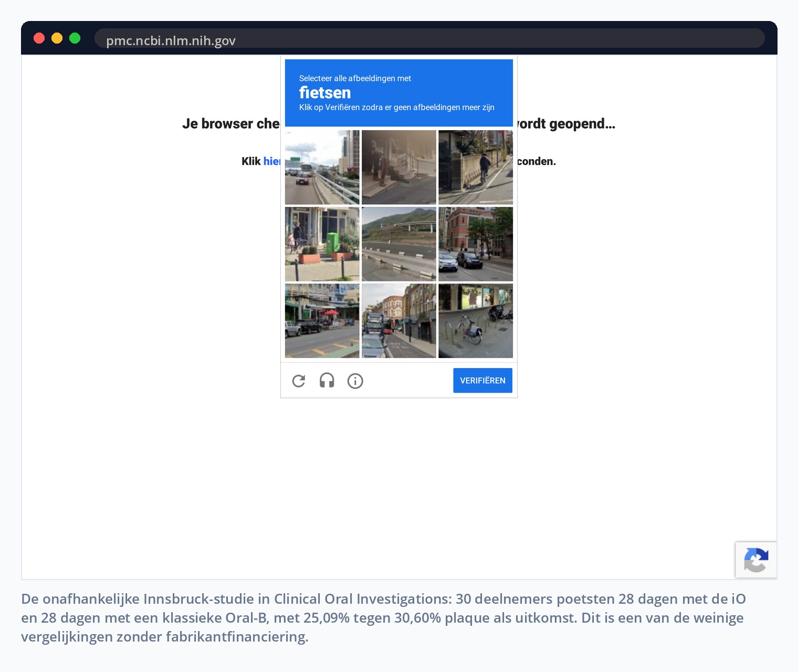The height and width of the screenshot is (672, 798).
Task: Select tile with red umbrella street scene
Action: [322, 321]
